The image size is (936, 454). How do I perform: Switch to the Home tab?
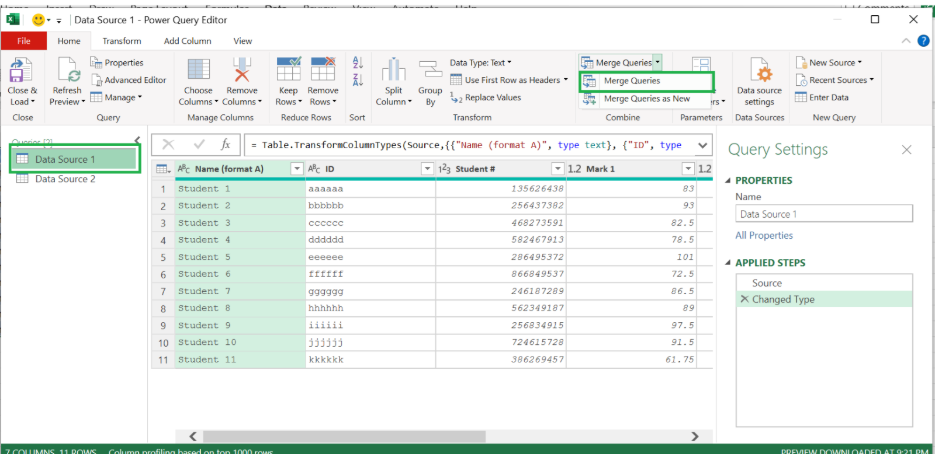[69, 41]
